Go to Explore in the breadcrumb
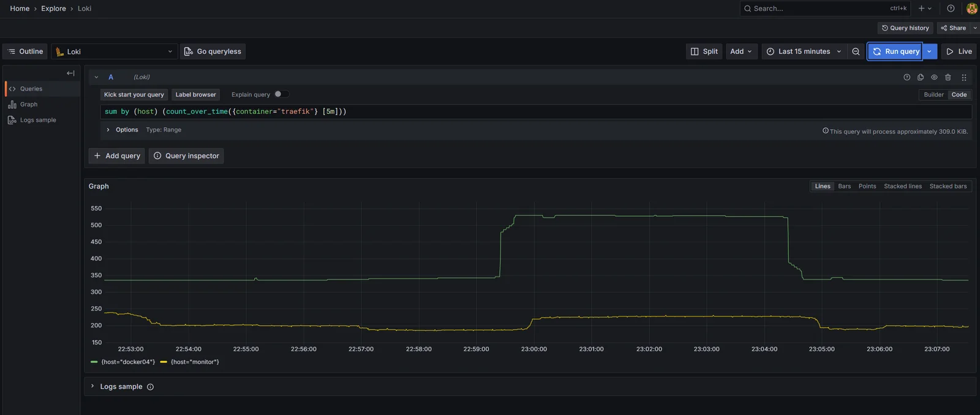The width and height of the screenshot is (980, 415). point(53,9)
